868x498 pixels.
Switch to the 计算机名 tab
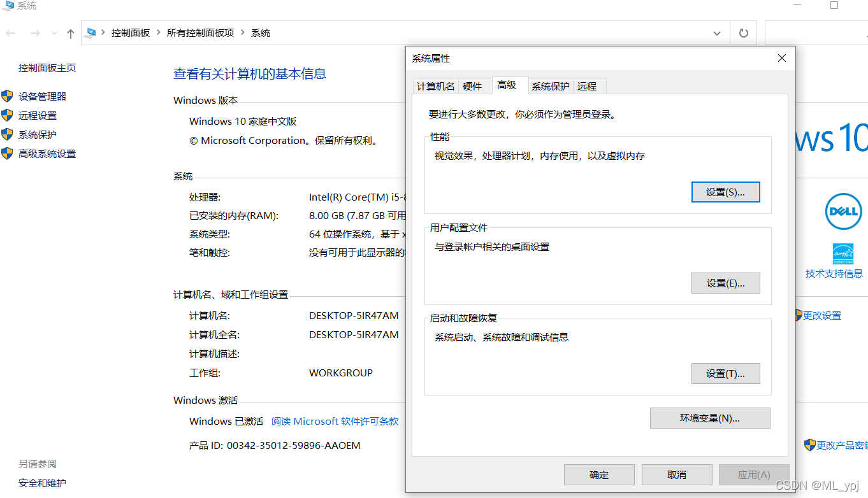click(435, 85)
